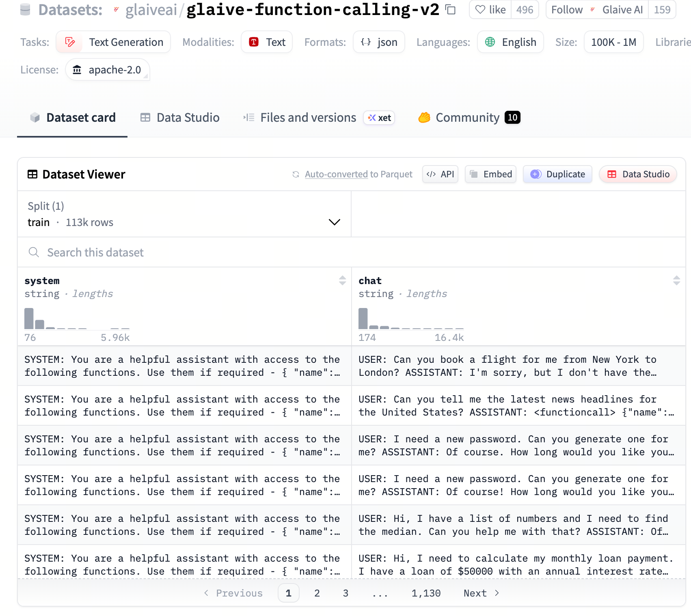This screenshot has width=691, height=616.
Task: Click the Data Studio tab table icon
Action: pyautogui.click(x=145, y=118)
